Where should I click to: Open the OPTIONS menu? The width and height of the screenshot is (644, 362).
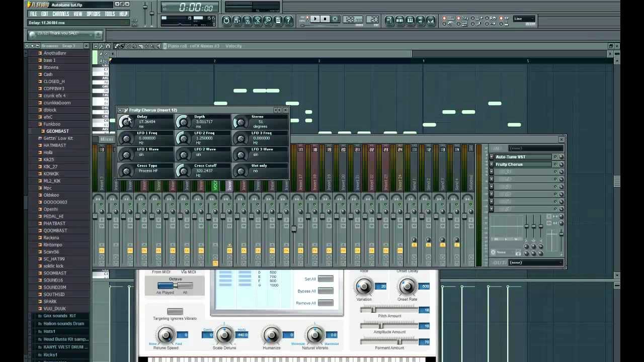point(94,14)
